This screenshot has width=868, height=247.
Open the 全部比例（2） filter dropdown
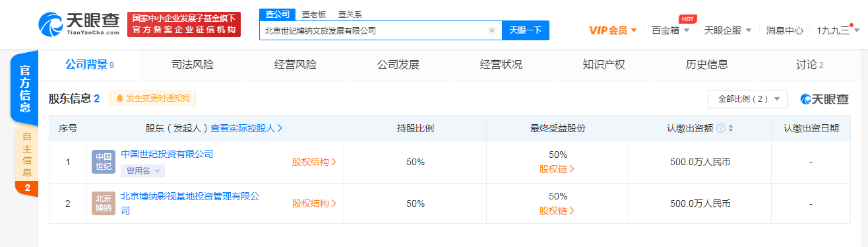click(x=747, y=99)
